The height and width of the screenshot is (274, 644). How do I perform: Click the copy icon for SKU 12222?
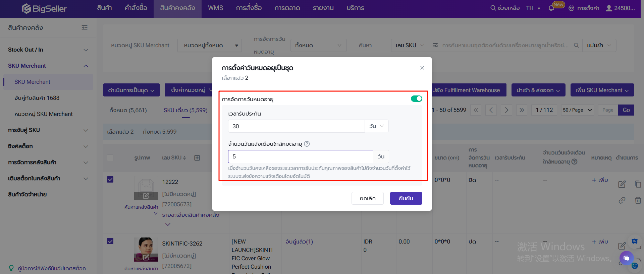pos(638,184)
